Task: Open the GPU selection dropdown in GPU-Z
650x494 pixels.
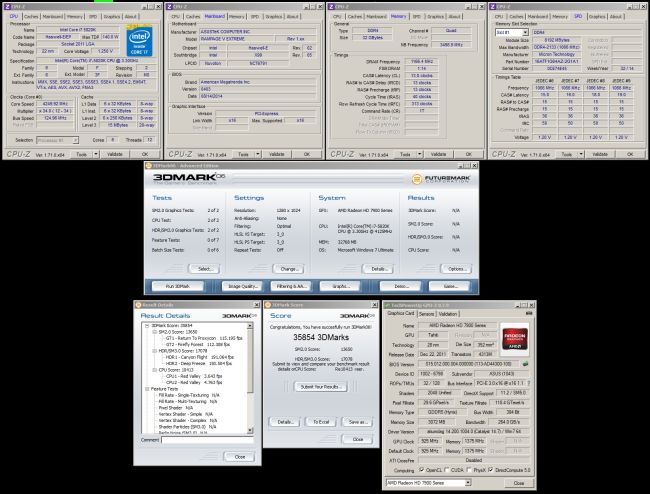Action: [468, 483]
